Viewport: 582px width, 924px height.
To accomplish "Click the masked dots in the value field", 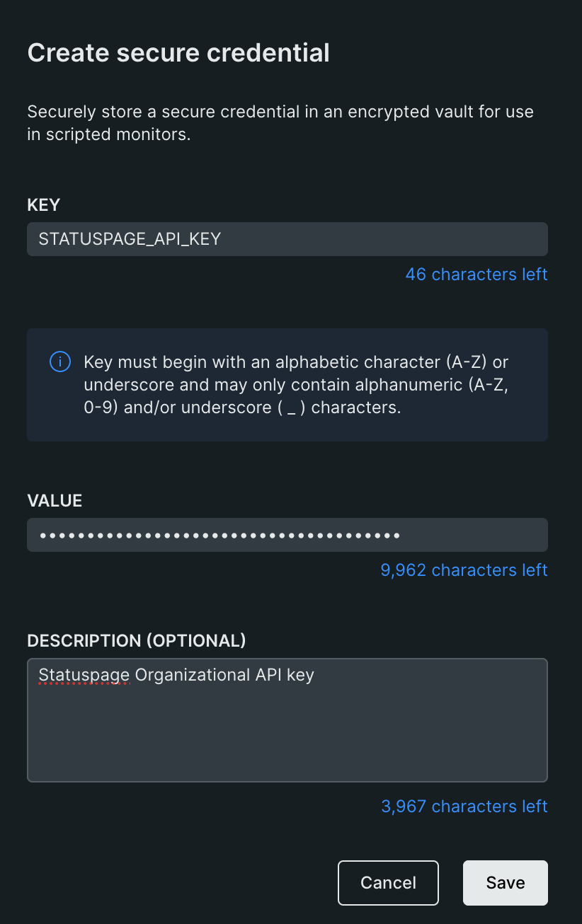I will (219, 536).
